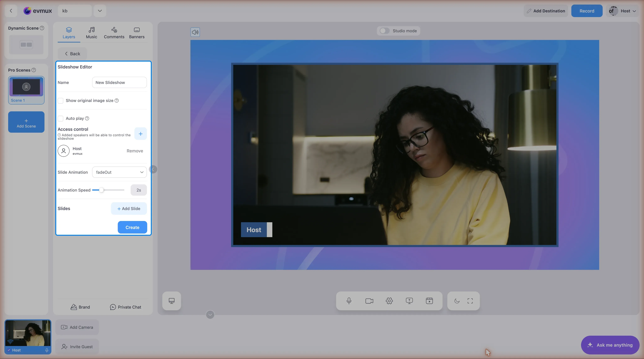644x359 pixels.
Task: Open the media player calendar icon
Action: pyautogui.click(x=429, y=301)
